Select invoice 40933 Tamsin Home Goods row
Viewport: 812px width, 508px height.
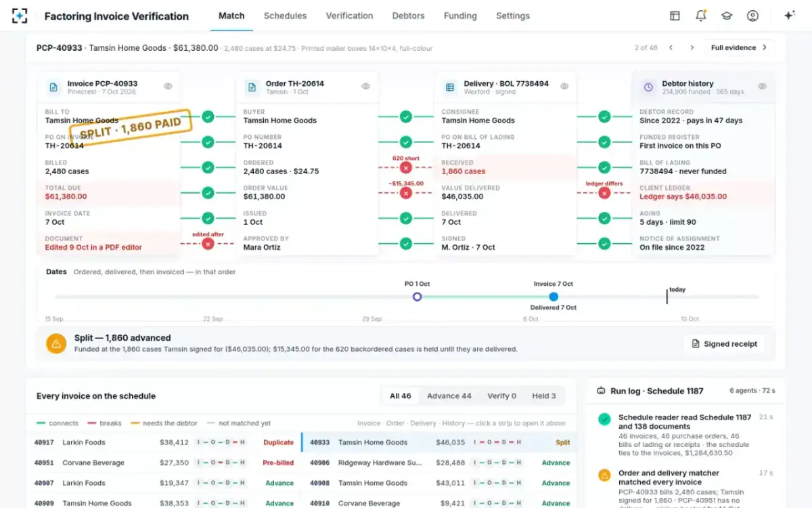pyautogui.click(x=438, y=442)
